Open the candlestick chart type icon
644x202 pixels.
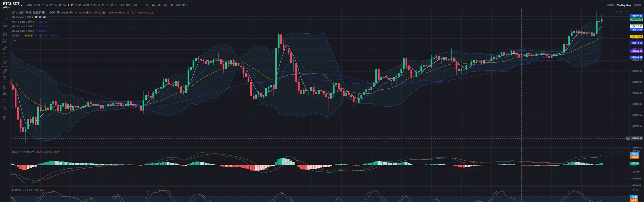click(153, 5)
